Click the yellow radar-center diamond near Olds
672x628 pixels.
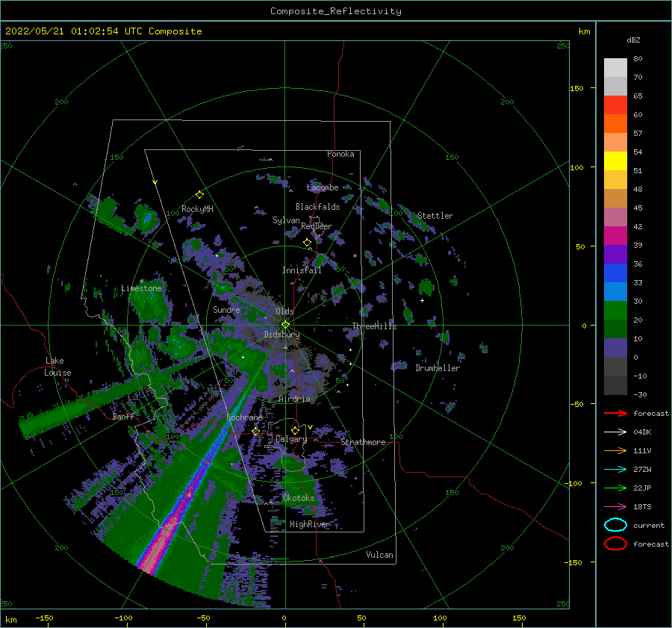point(285,325)
